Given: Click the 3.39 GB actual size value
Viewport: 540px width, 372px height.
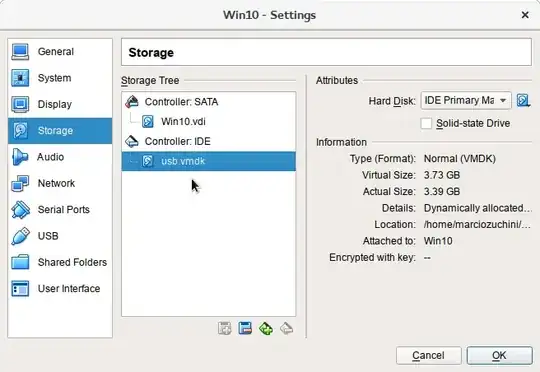Looking at the screenshot, I should [x=442, y=192].
